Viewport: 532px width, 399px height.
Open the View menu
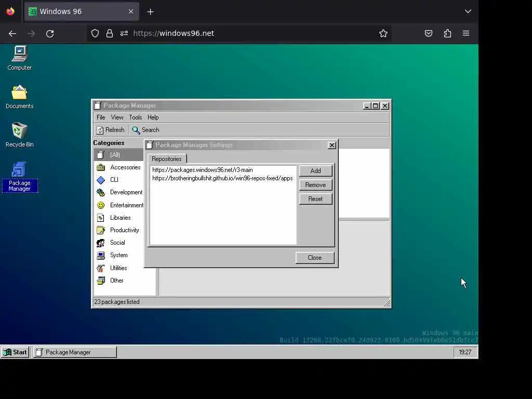(x=117, y=117)
